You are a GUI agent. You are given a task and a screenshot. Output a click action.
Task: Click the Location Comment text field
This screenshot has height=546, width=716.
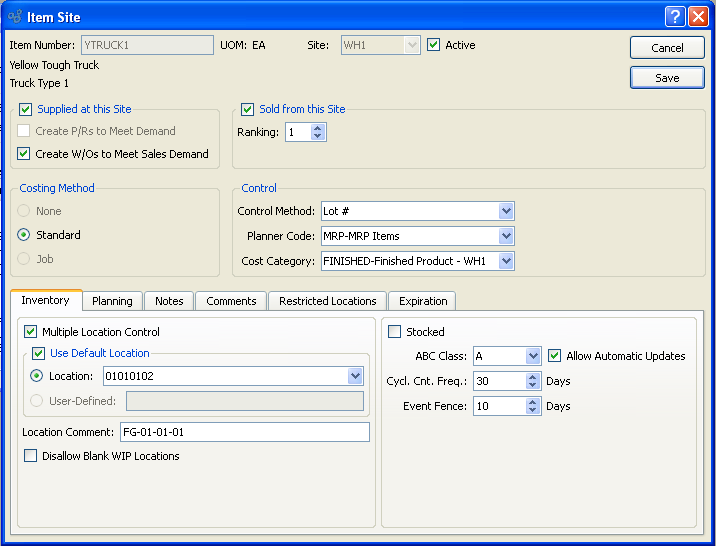pos(244,432)
